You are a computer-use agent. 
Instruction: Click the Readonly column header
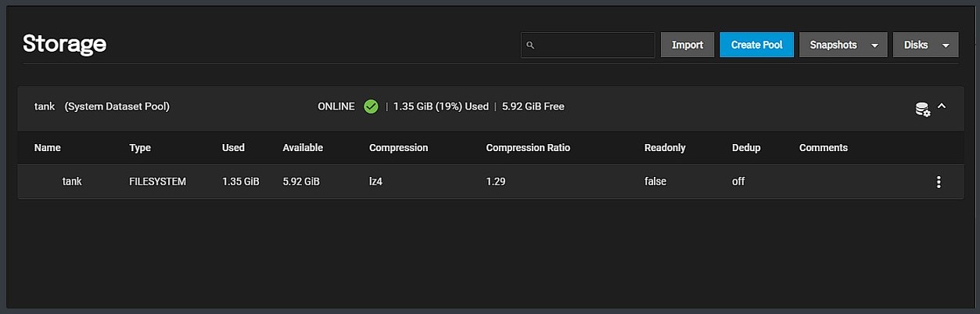click(664, 147)
